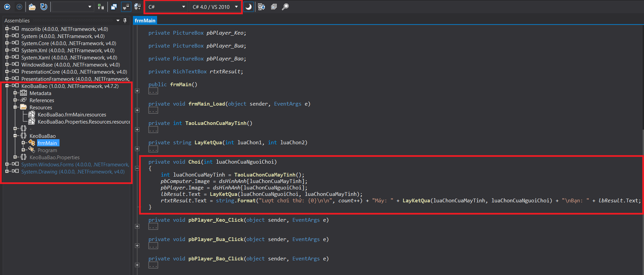Expand the '-' namespace node
The width and height of the screenshot is (644, 275).
click(x=15, y=129)
